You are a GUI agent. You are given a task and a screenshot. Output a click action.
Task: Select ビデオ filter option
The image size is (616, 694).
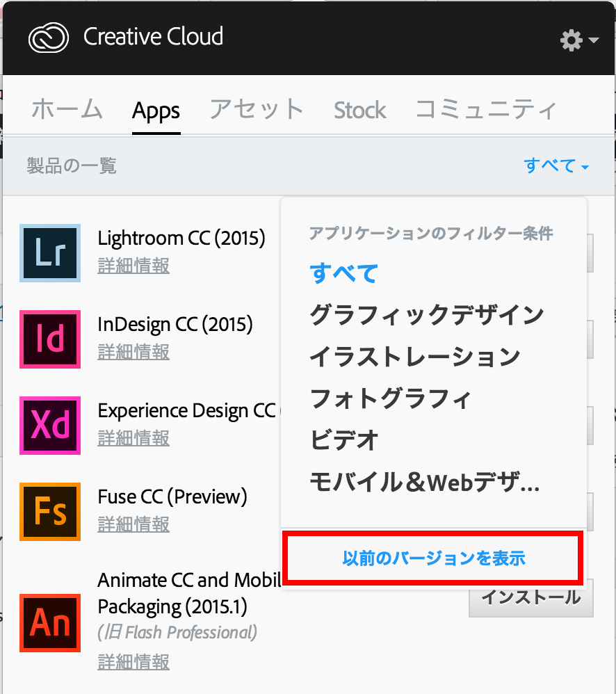coord(344,440)
